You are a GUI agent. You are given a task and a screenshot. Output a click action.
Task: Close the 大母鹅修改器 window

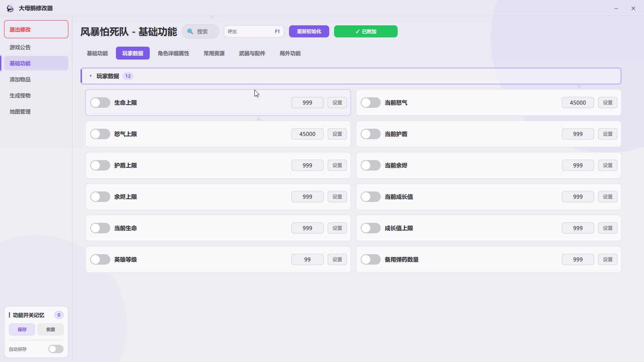click(633, 8)
